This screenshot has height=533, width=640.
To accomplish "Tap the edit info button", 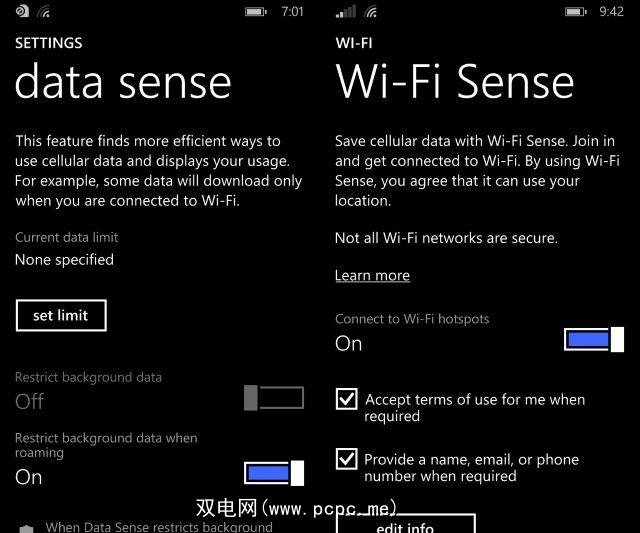I will point(405,524).
